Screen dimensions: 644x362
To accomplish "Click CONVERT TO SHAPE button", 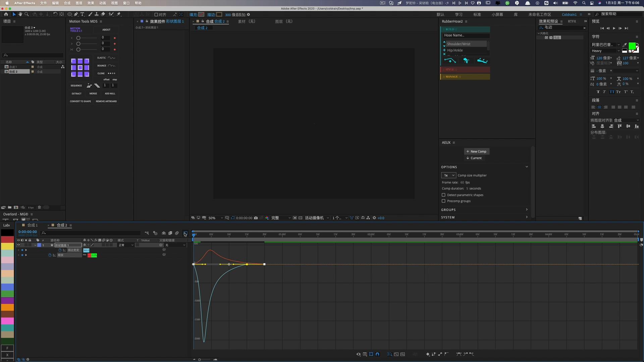I will [x=80, y=101].
